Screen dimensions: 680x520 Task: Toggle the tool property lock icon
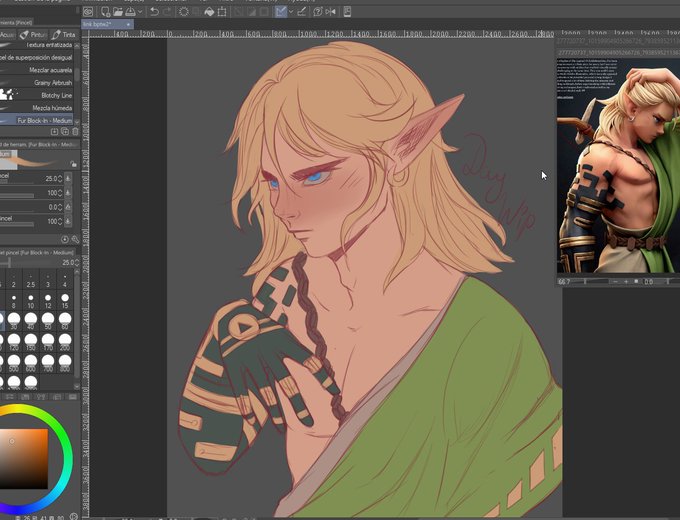pos(73,164)
